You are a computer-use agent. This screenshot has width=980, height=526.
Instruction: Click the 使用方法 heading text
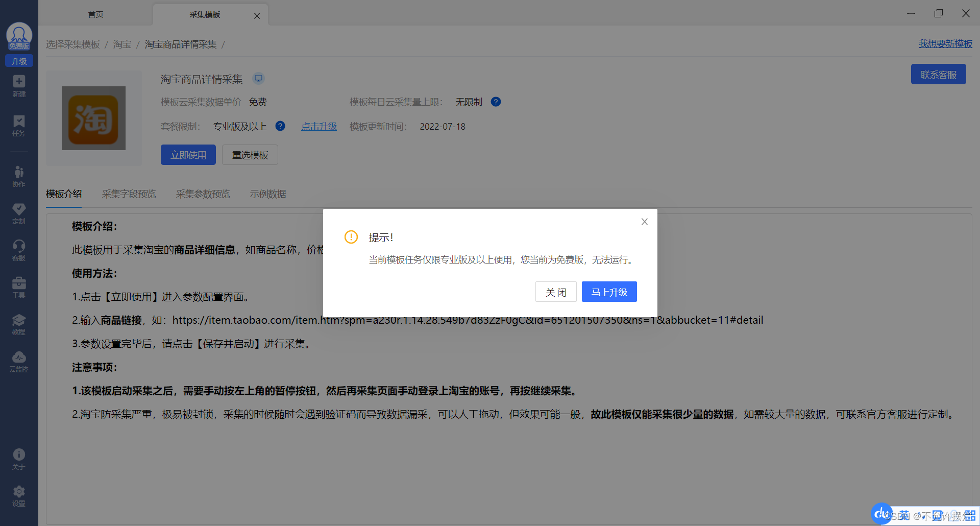(94, 273)
